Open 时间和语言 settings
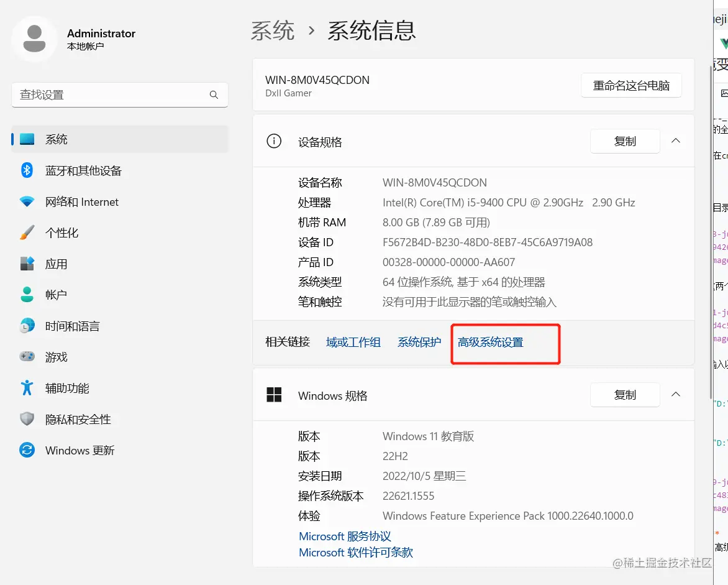 [120, 326]
